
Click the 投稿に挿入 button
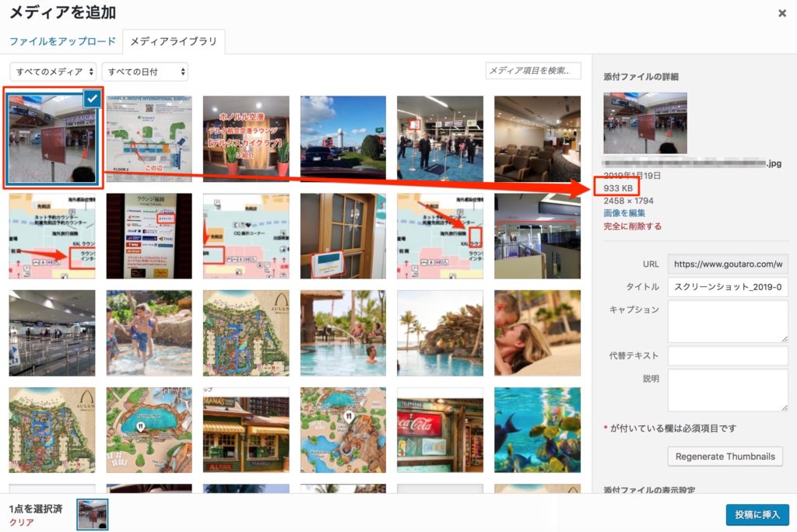(757, 515)
